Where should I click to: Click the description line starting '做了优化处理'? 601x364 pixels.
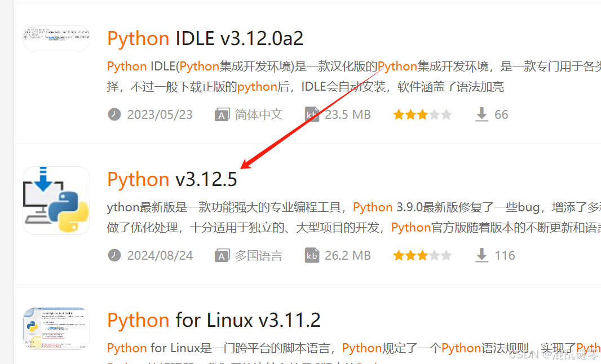[353, 228]
